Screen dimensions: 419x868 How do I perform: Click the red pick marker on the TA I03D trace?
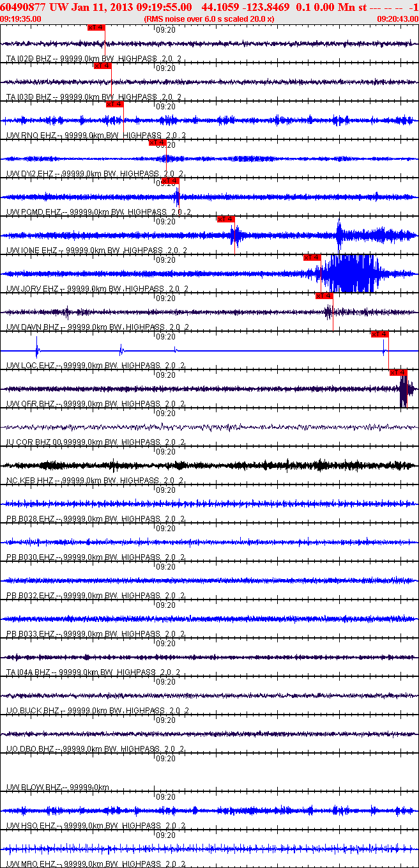[103, 65]
